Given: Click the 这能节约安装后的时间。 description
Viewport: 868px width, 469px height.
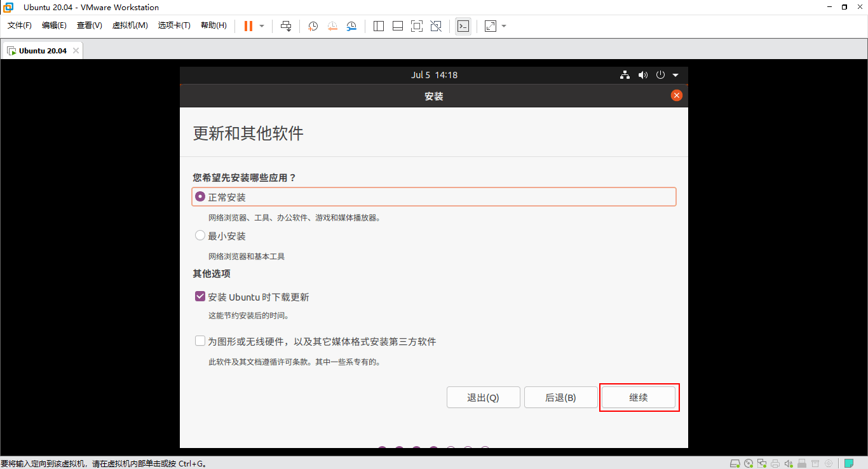Looking at the screenshot, I should [249, 316].
